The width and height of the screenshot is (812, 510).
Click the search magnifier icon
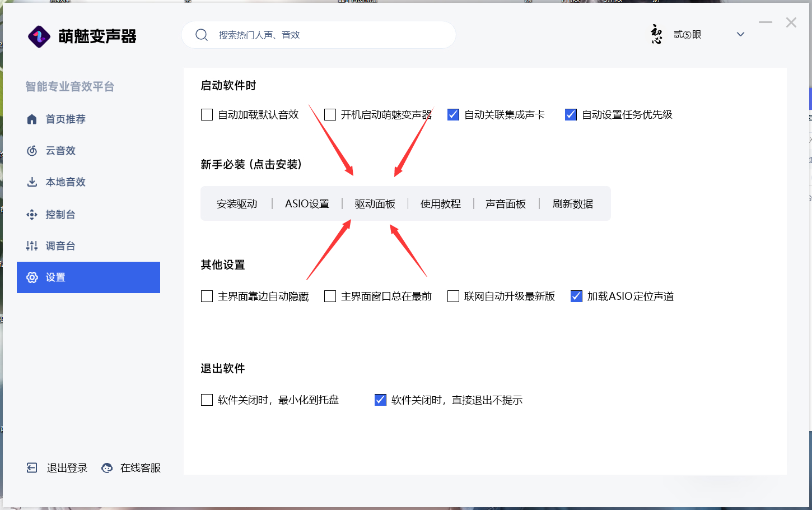click(x=202, y=35)
